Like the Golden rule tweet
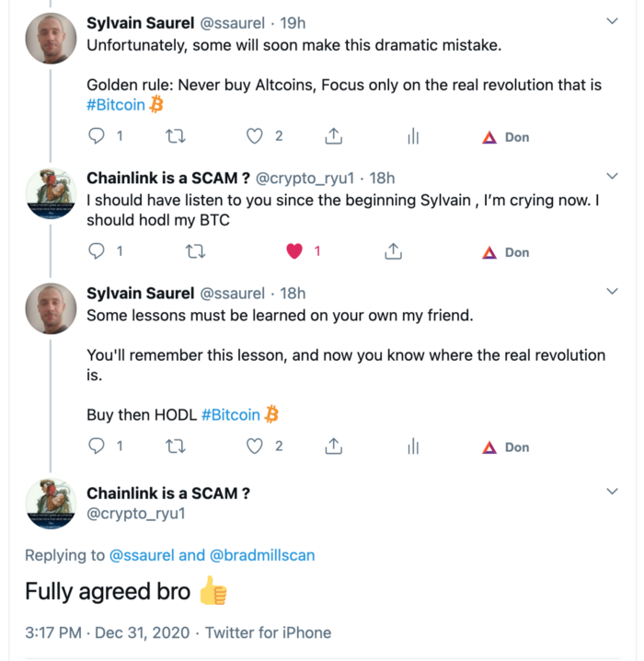 (256, 136)
